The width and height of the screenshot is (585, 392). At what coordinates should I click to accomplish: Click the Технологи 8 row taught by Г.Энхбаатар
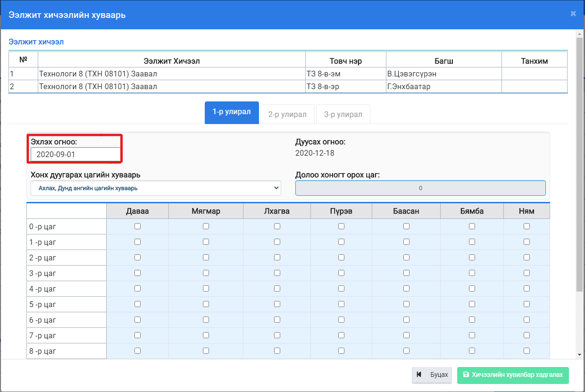[288, 87]
